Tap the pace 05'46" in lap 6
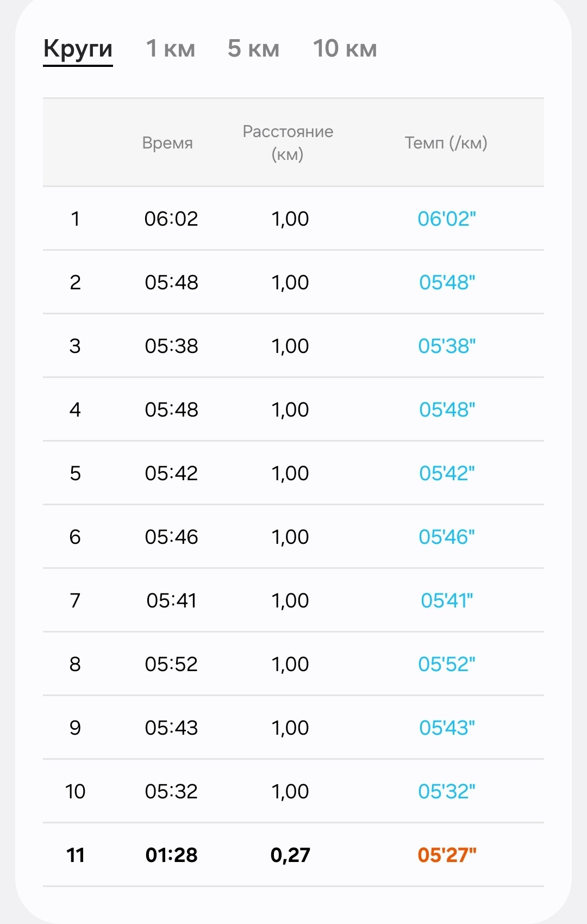Screen dimensions: 587x924 [x=447, y=537]
